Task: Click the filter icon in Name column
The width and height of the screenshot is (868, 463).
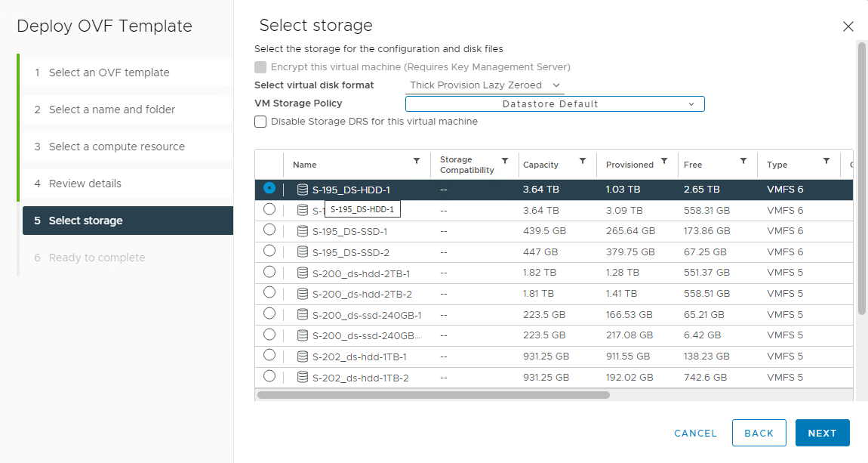Action: point(417,161)
